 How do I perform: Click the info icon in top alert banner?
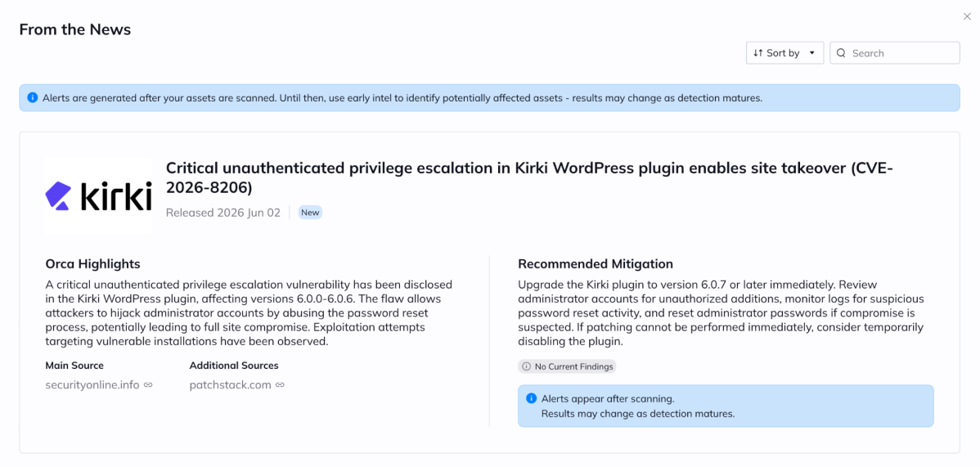(33, 98)
